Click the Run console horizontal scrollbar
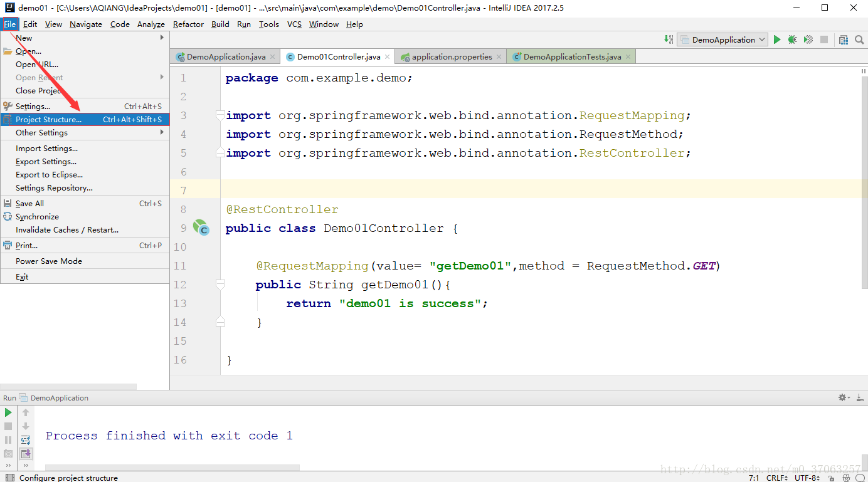The image size is (868, 482). point(172,468)
